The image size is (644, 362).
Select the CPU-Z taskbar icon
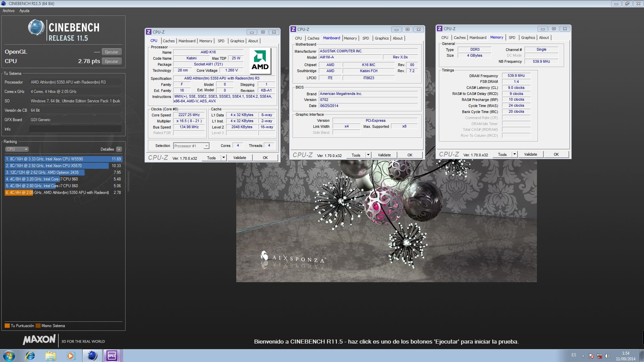pyautogui.click(x=112, y=355)
